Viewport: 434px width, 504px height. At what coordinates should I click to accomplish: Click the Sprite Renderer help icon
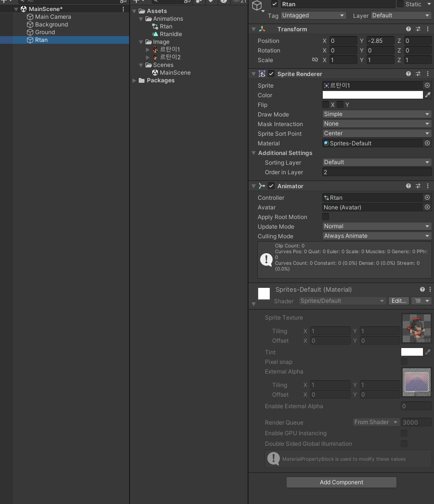click(408, 74)
